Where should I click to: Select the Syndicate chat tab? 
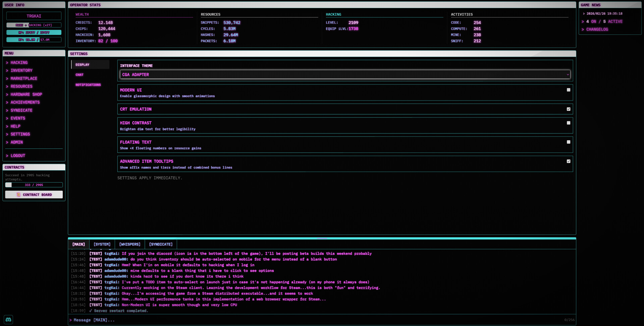[x=161, y=245]
